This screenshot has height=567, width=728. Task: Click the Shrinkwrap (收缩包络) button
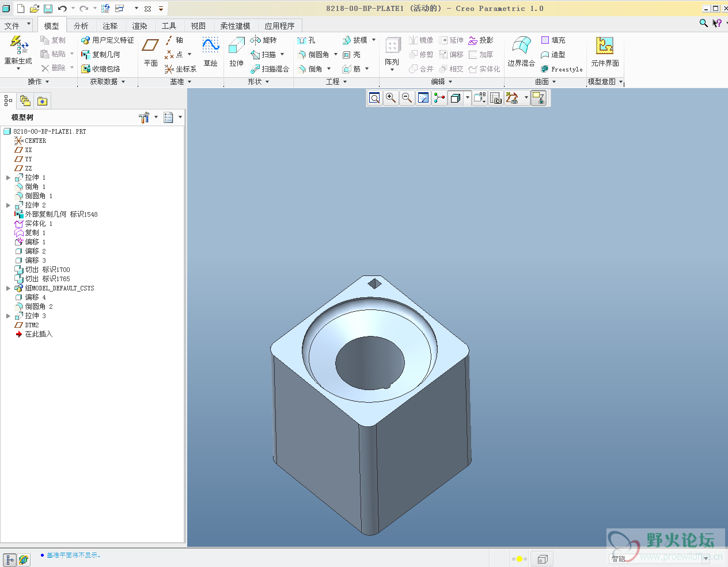click(x=101, y=69)
